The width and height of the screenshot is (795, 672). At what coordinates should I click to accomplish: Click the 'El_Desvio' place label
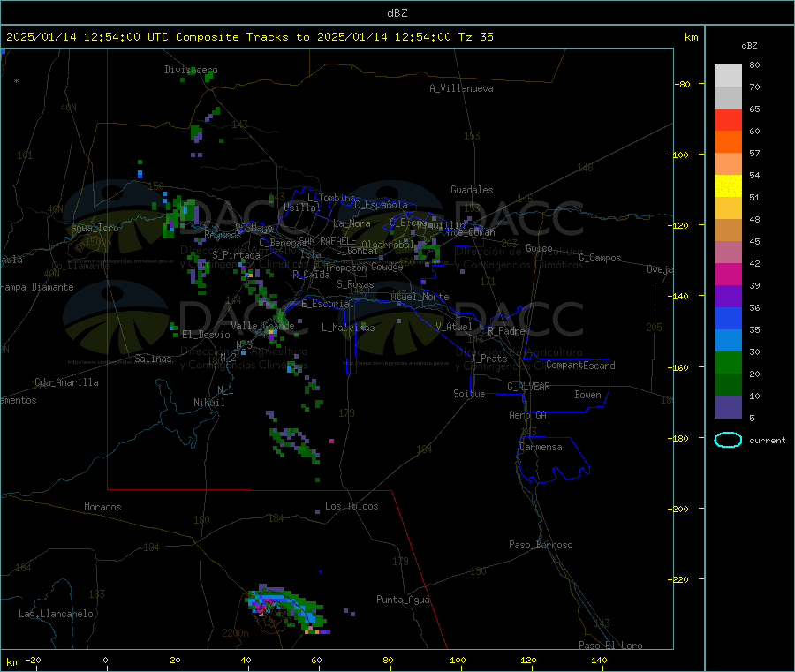206,335
